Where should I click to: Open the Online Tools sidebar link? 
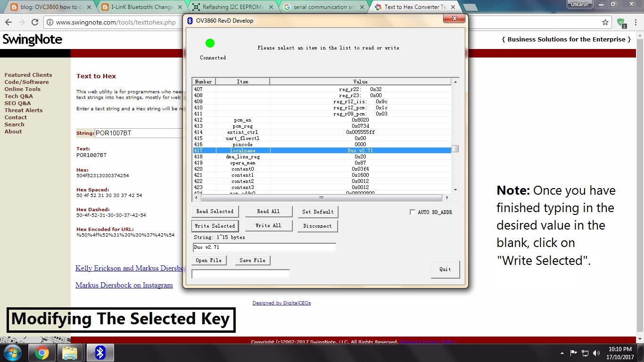click(23, 89)
